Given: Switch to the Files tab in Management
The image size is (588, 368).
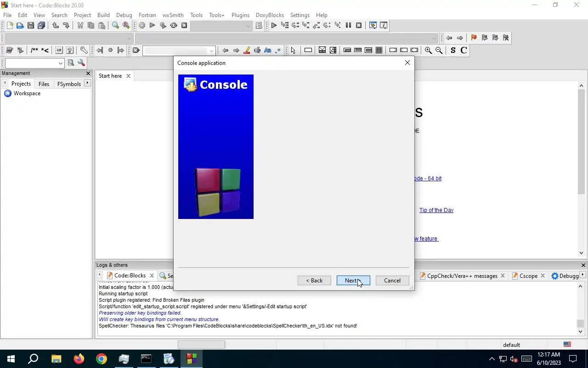Looking at the screenshot, I should (x=44, y=84).
